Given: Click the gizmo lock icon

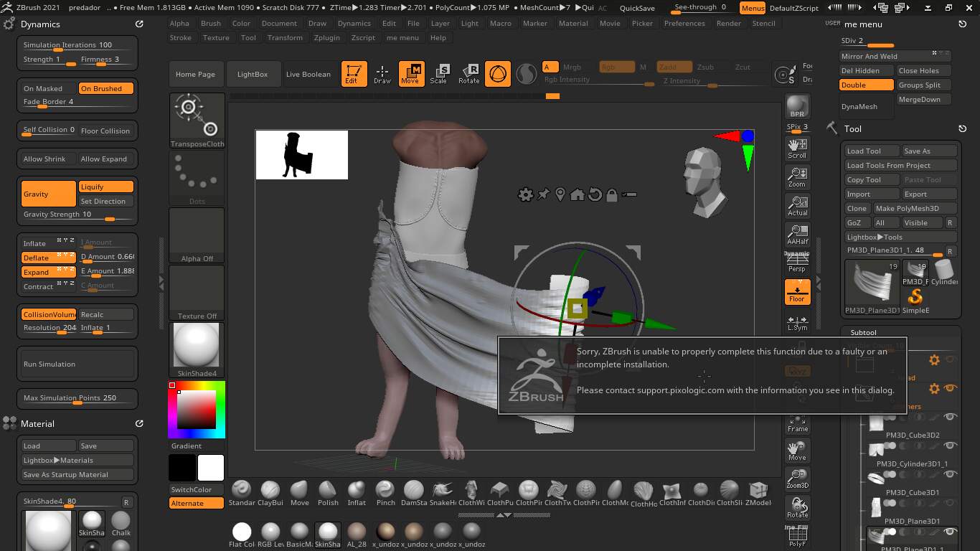Looking at the screenshot, I should (612, 194).
